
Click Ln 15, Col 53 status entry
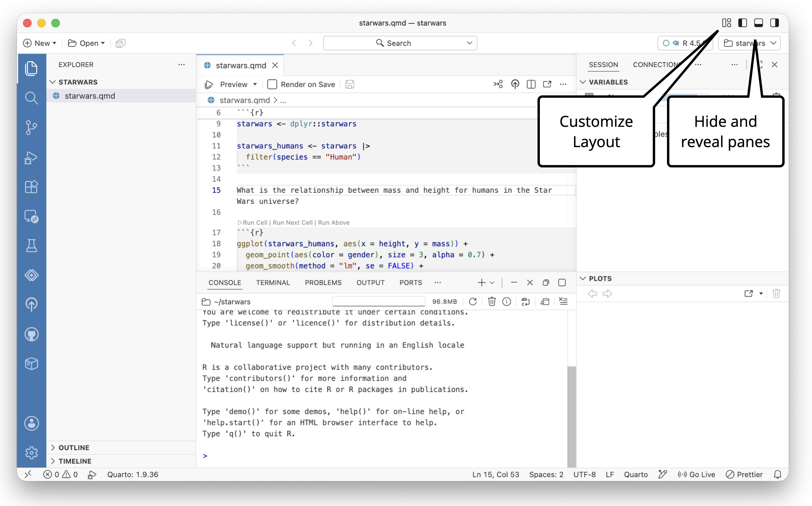(x=496, y=475)
